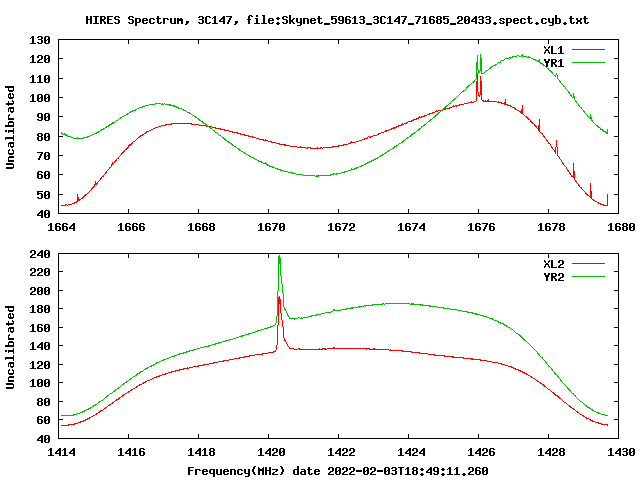Click the 1674 x-axis tick label
Viewport: 640px width, 480px height.
(x=411, y=227)
